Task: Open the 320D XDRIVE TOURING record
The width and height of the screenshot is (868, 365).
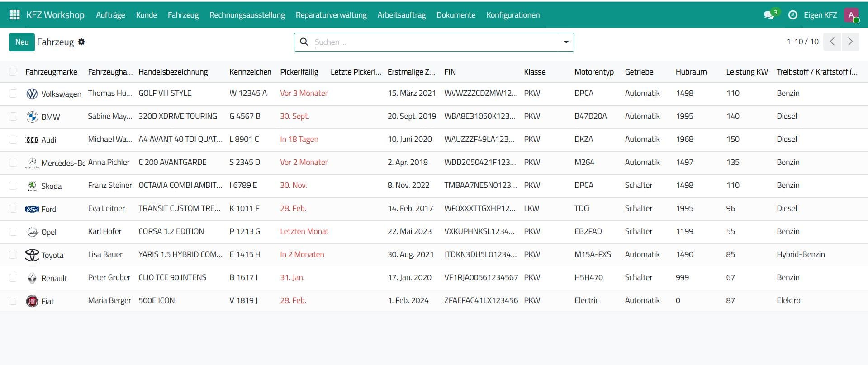Action: click(178, 116)
